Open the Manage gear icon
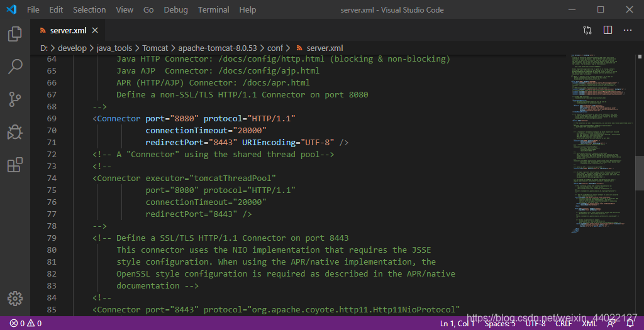Screen dimensions: 644x330 click(15, 299)
